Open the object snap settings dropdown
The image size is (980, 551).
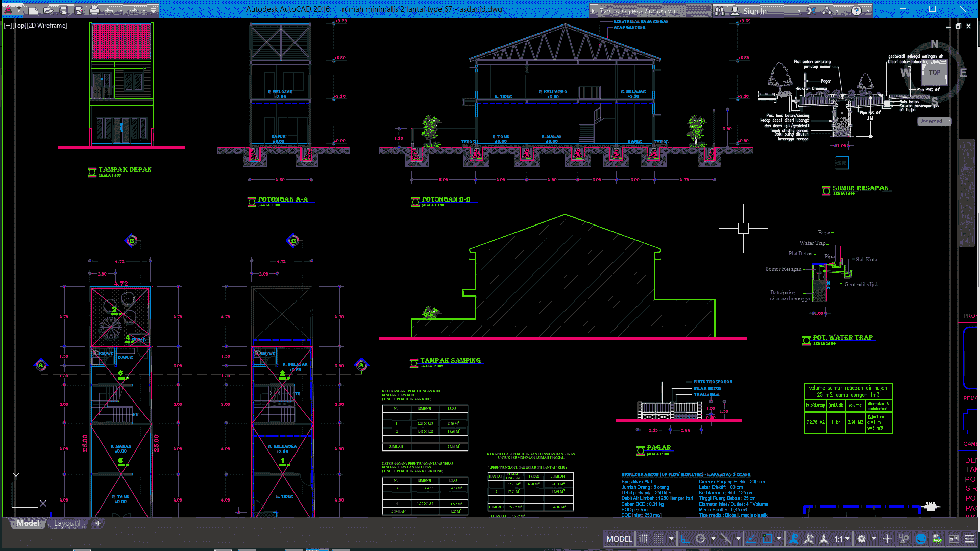coord(779,539)
